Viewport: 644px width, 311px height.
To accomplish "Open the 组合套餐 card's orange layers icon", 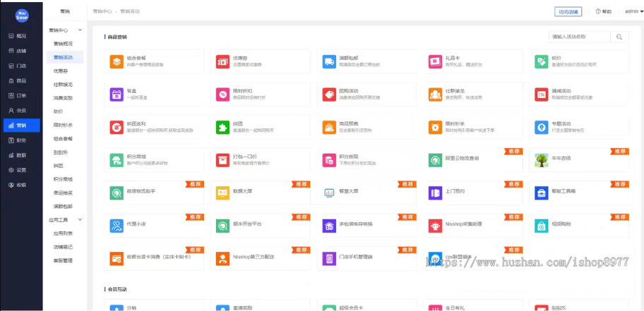I will pos(117,61).
